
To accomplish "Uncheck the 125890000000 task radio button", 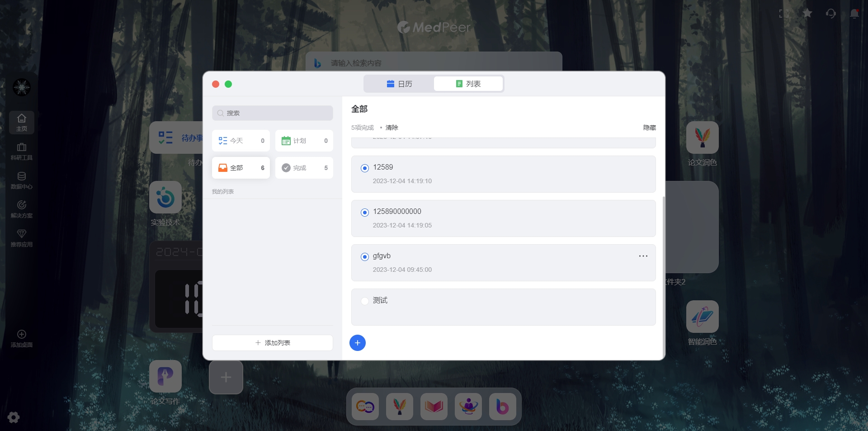I will (365, 213).
